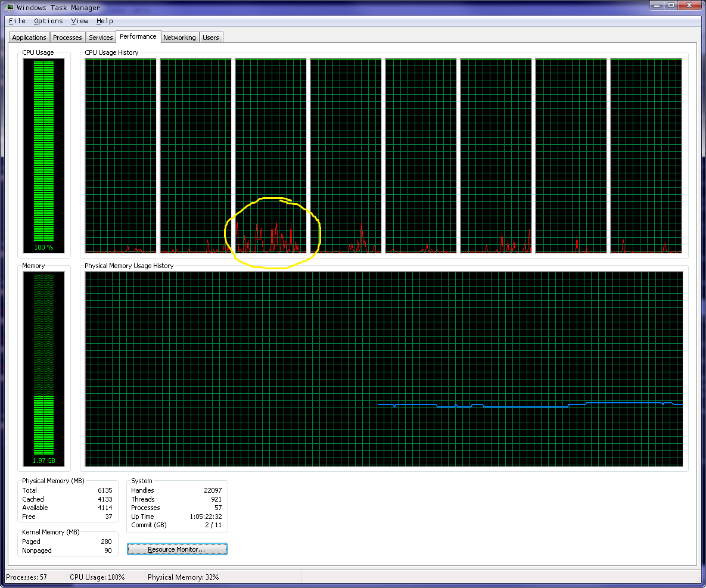The height and width of the screenshot is (588, 706).
Task: Minimize the Task Manager window
Action: coord(657,5)
